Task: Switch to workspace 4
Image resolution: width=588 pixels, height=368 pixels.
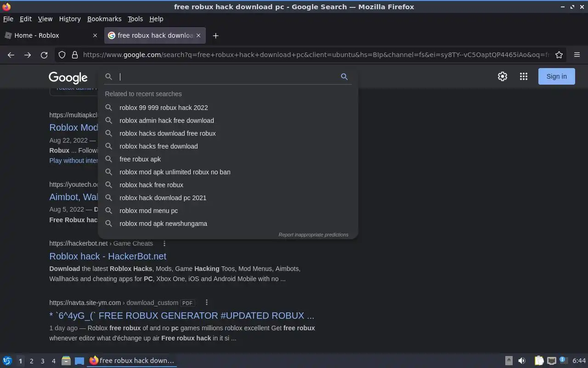Action: (53, 361)
